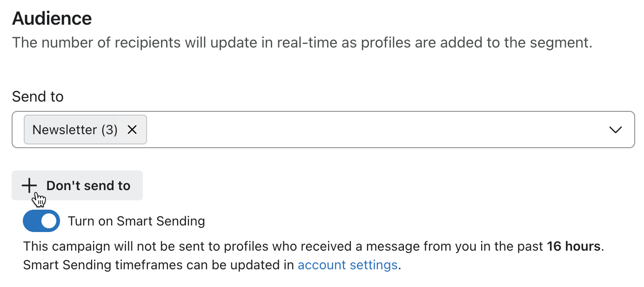Focus the empty Send to field area

click(372, 130)
